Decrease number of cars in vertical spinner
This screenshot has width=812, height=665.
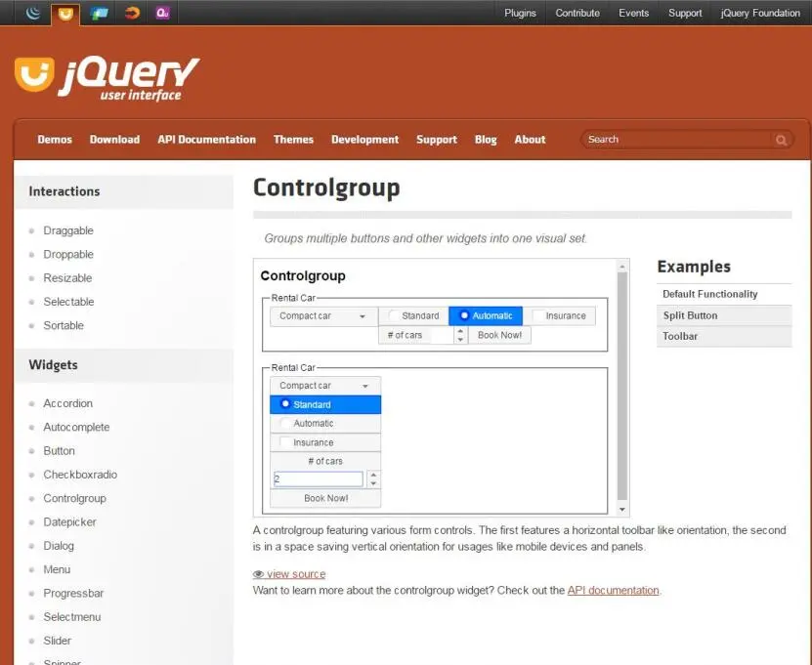pyautogui.click(x=373, y=483)
